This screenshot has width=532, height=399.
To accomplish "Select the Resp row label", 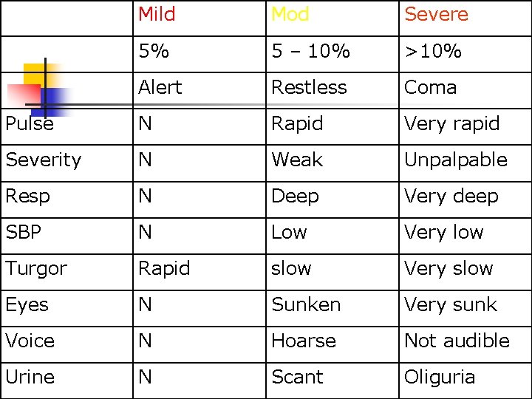I will click(x=28, y=197).
